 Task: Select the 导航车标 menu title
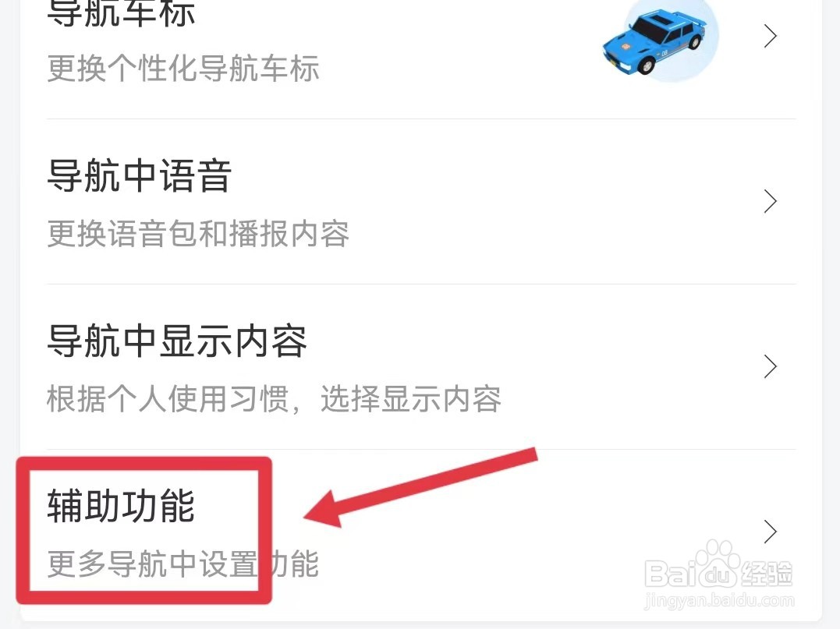pyautogui.click(x=121, y=12)
